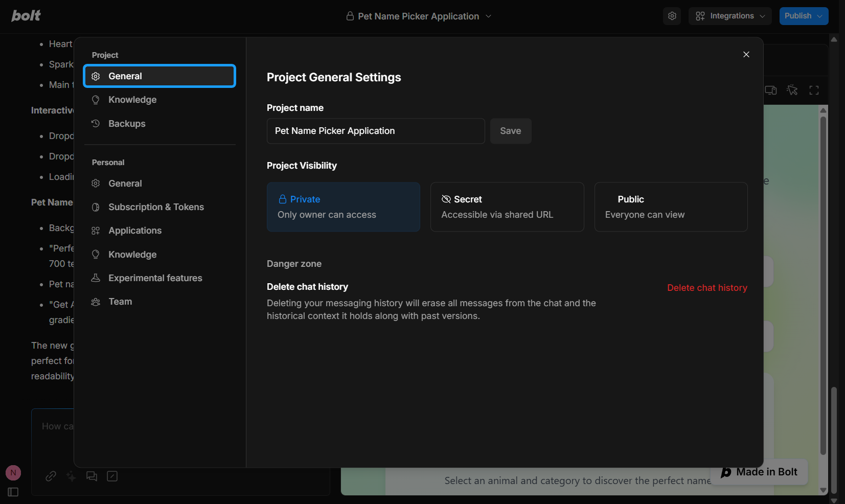Select Secret visibility option
This screenshot has height=504, width=845.
(x=507, y=207)
